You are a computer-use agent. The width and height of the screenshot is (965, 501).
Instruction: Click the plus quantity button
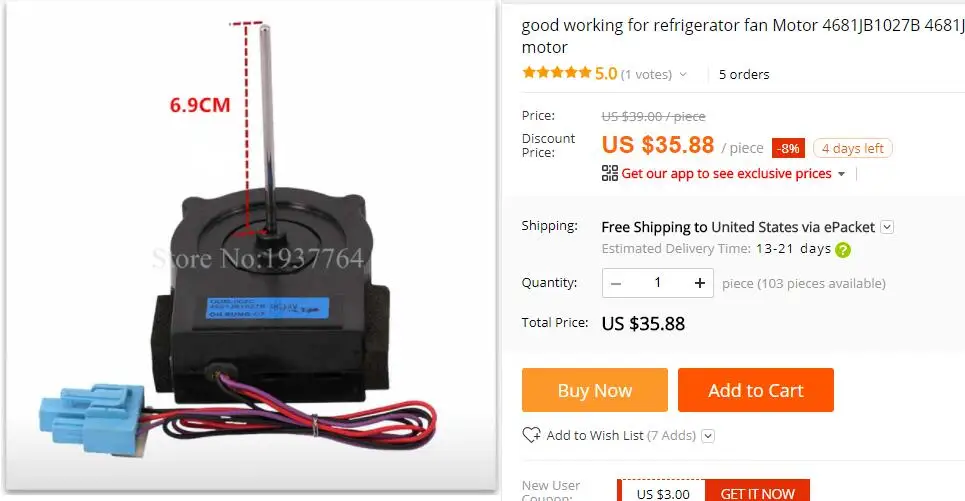[700, 283]
